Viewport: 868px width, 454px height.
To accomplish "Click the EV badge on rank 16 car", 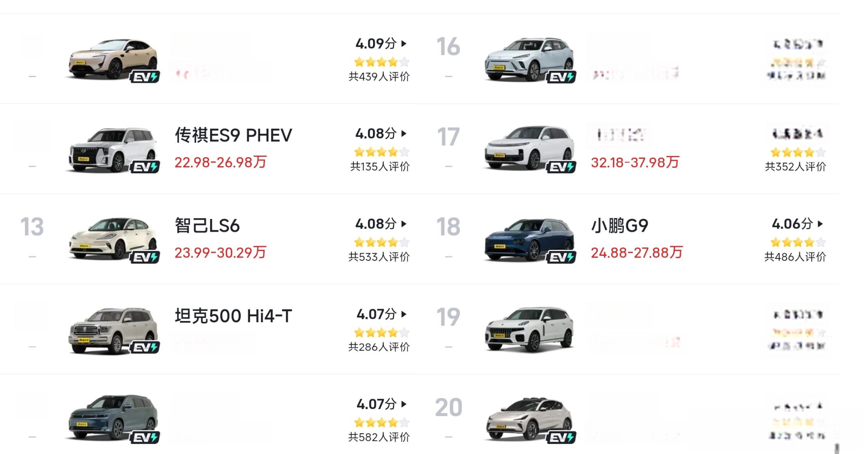I will tap(561, 77).
